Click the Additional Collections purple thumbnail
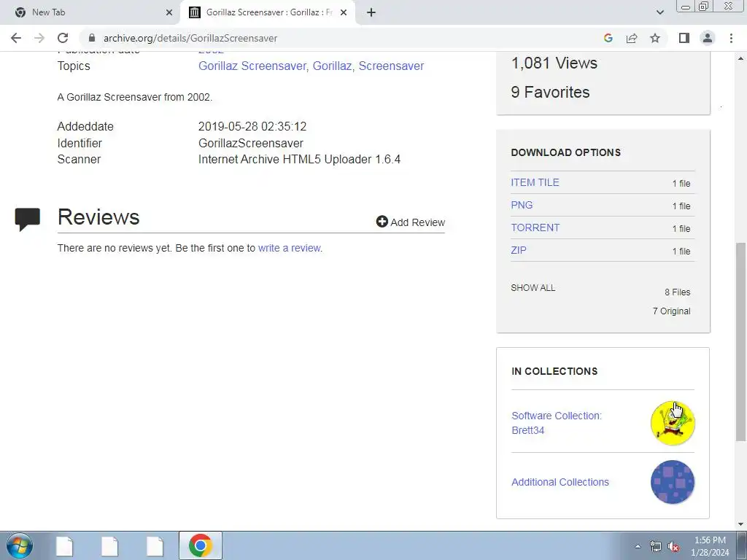This screenshot has width=747, height=560. point(673,482)
